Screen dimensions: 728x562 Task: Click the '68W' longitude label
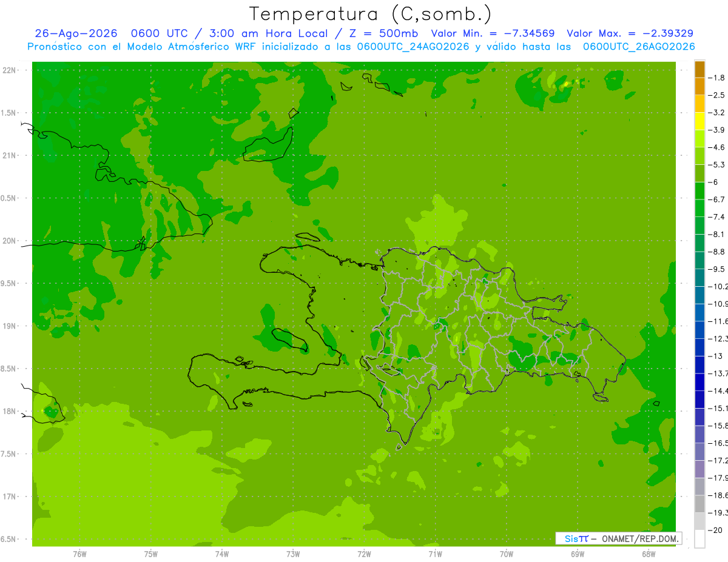pyautogui.click(x=649, y=554)
